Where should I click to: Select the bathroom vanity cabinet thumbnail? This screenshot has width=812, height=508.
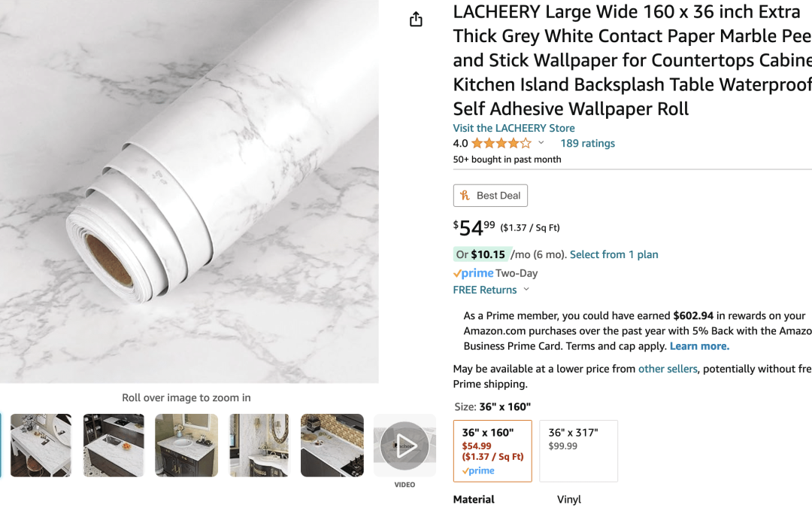click(x=186, y=446)
